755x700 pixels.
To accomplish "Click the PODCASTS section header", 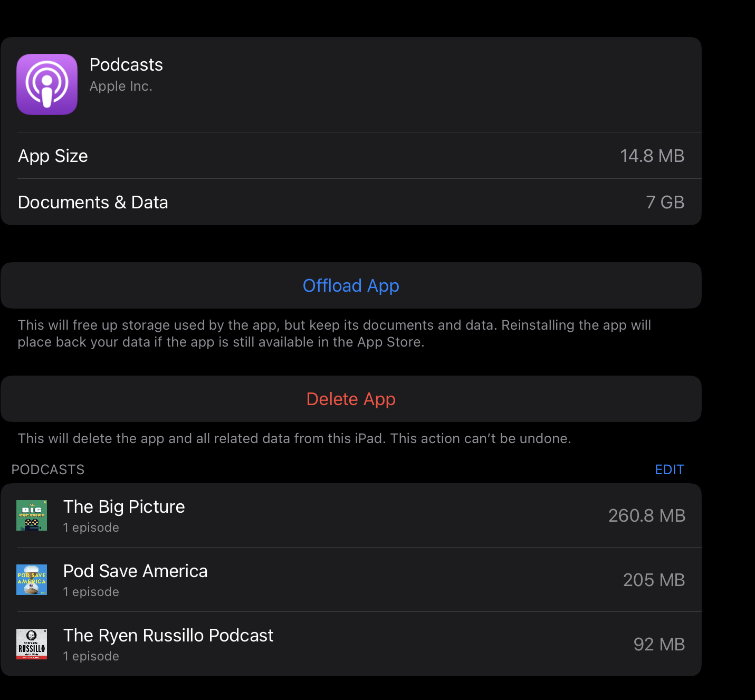I will pyautogui.click(x=48, y=469).
